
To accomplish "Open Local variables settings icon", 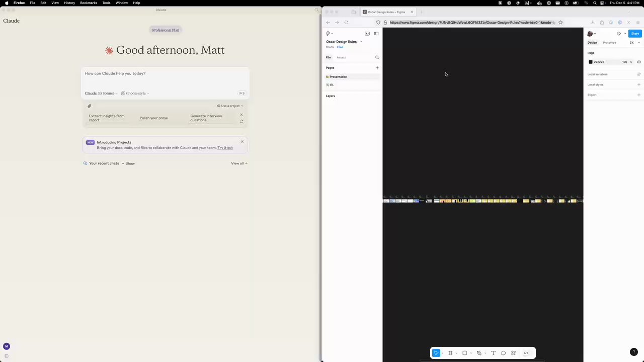I will click(638, 74).
